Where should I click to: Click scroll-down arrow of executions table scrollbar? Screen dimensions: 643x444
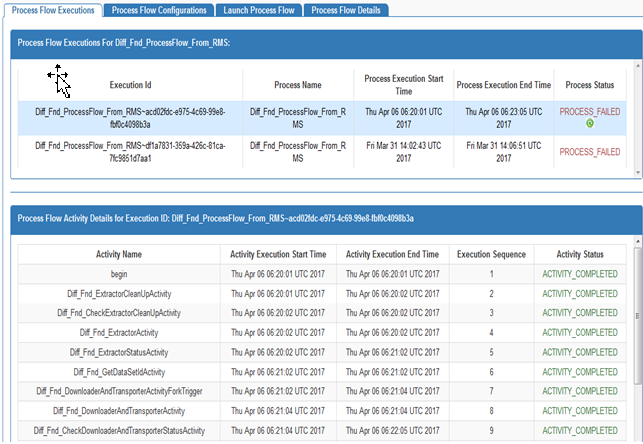638,172
